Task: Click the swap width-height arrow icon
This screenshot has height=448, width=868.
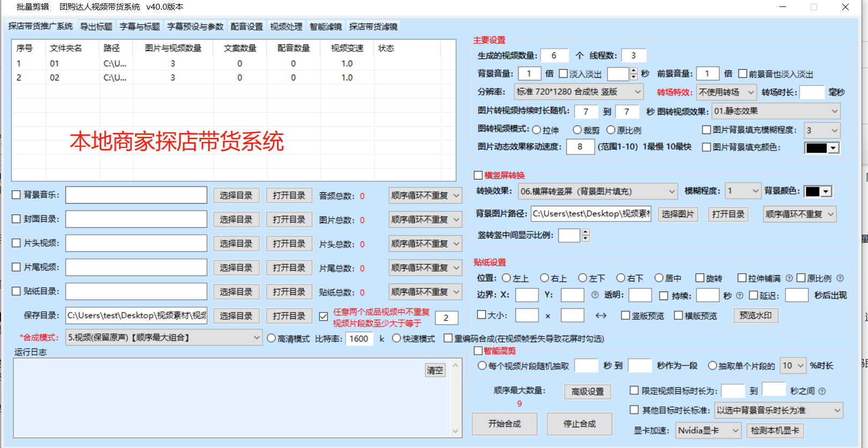Action: pos(601,316)
